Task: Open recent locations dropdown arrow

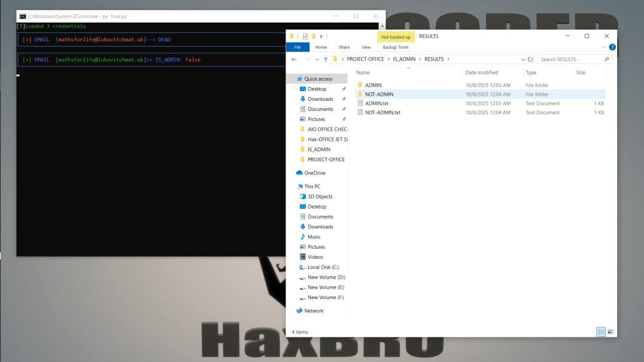Action: coord(316,59)
